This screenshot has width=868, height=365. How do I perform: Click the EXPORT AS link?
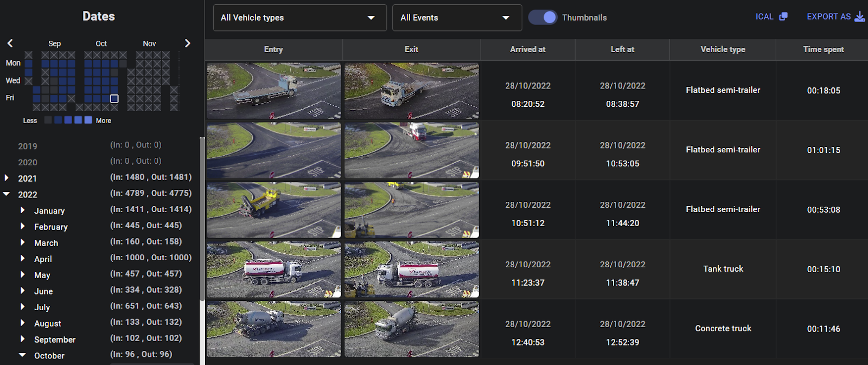828,17
